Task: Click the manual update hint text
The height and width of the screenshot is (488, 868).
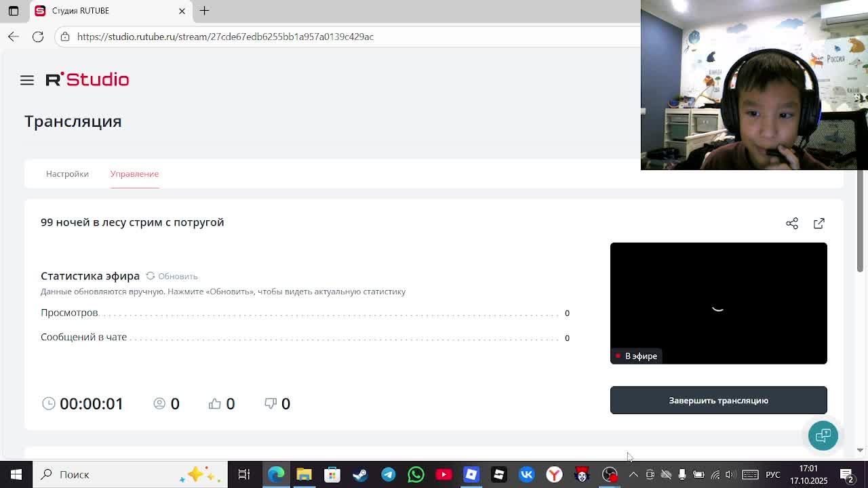Action: point(223,291)
